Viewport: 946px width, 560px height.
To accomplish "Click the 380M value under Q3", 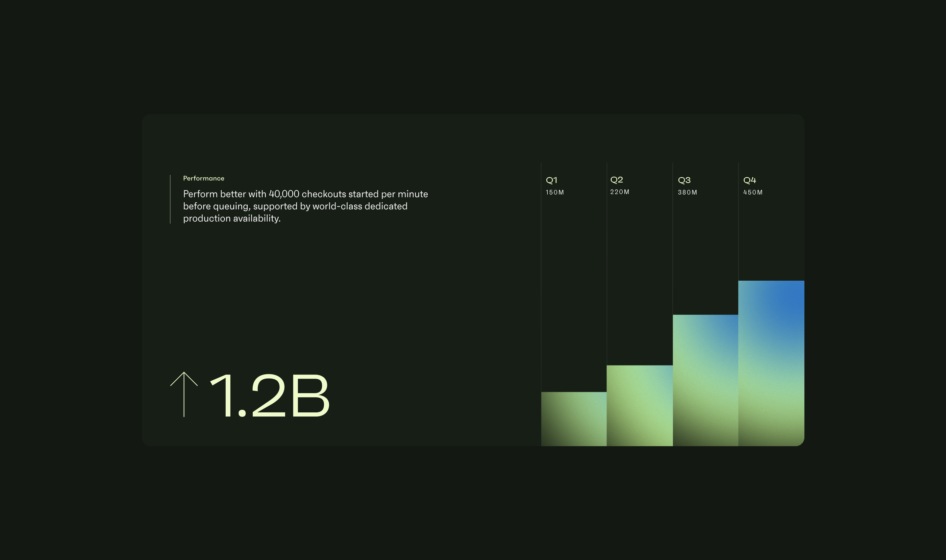I will pyautogui.click(x=687, y=193).
